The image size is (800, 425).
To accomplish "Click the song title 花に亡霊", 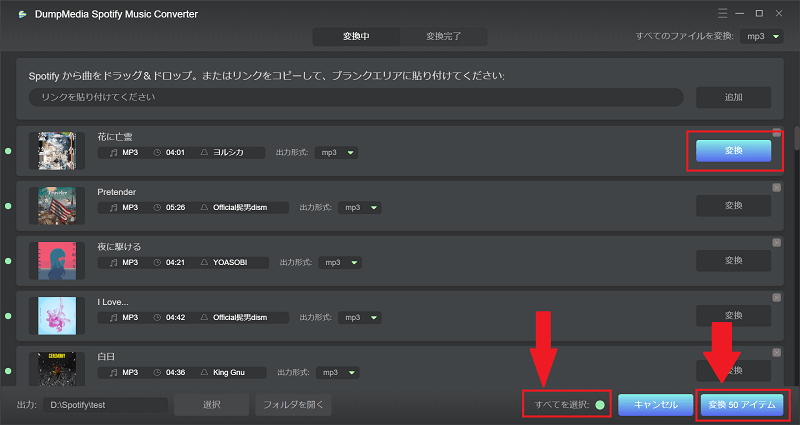I will (115, 137).
